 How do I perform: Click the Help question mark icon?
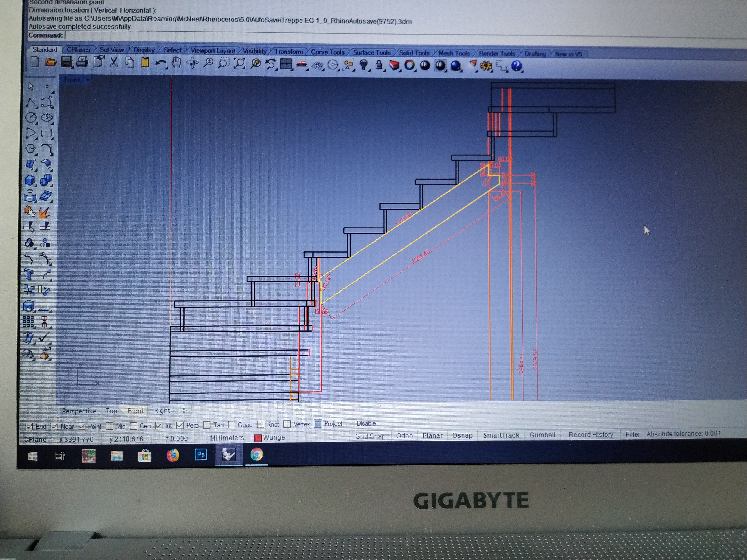(x=516, y=66)
